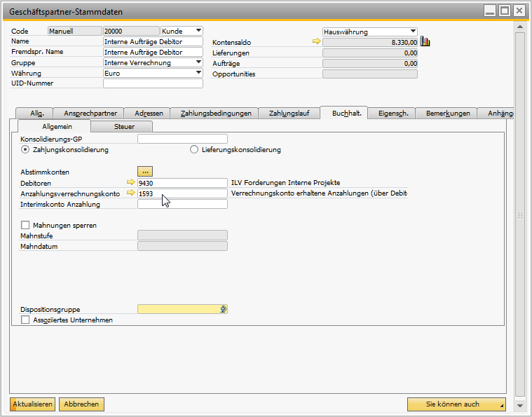Open Abstimmkonten ellipsis browse button
The image size is (532, 417).
(145, 171)
